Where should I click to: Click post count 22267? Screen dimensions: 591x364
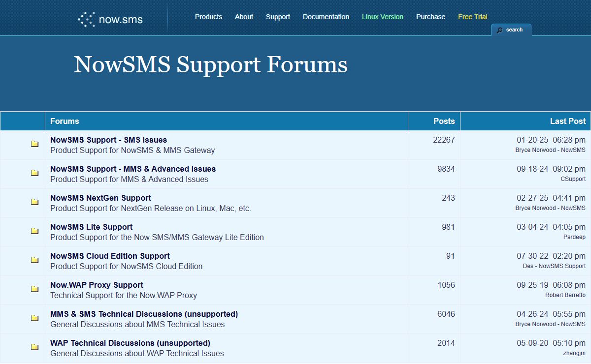444,140
